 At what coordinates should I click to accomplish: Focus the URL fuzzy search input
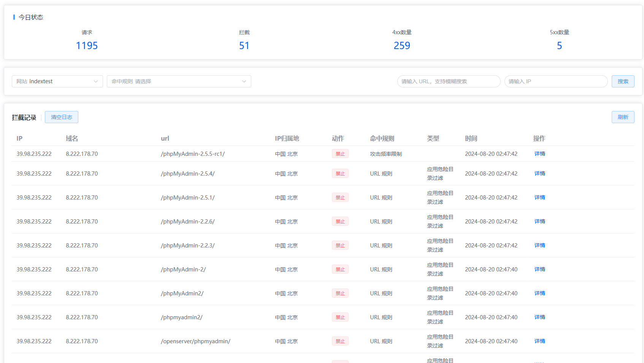click(x=449, y=81)
